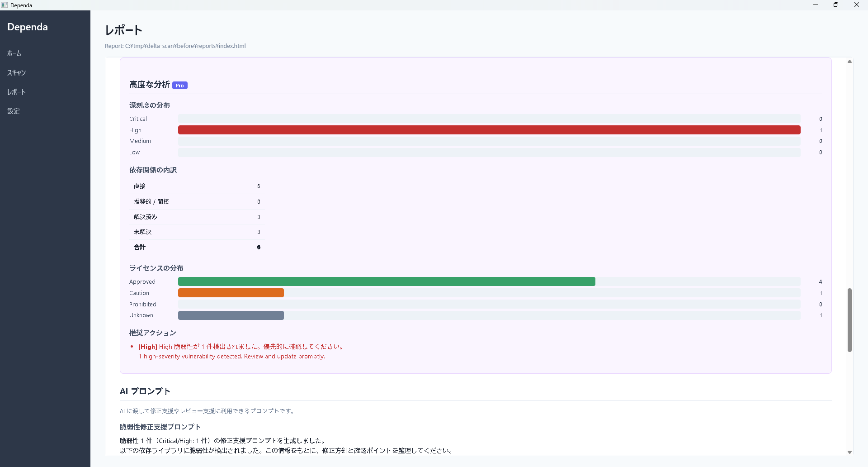
Task: Click the Pro badge next to 高度な分析
Action: click(x=179, y=85)
